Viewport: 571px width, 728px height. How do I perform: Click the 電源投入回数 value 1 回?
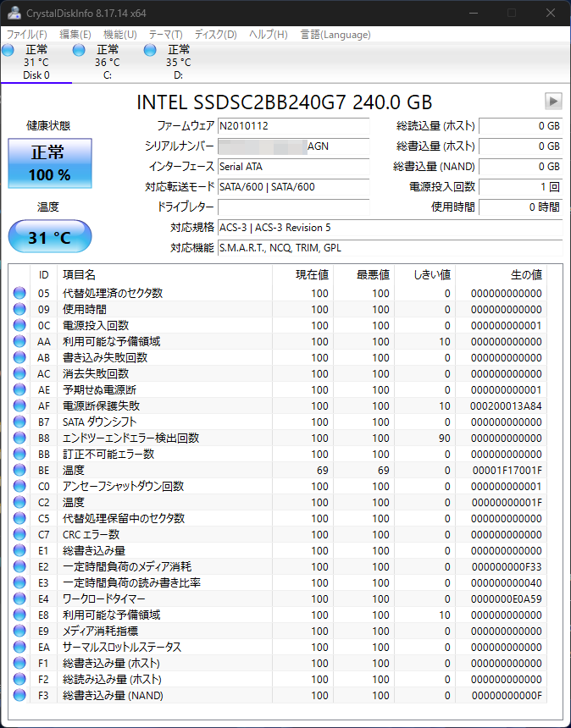pos(521,186)
